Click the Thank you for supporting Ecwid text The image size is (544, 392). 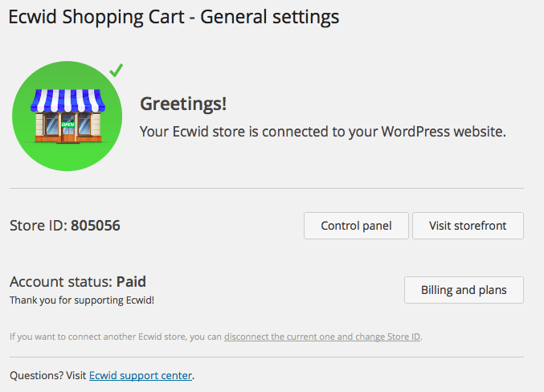coord(81,300)
